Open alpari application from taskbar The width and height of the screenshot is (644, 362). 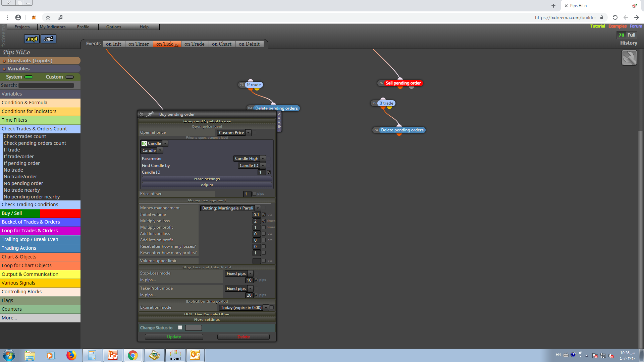point(175,355)
